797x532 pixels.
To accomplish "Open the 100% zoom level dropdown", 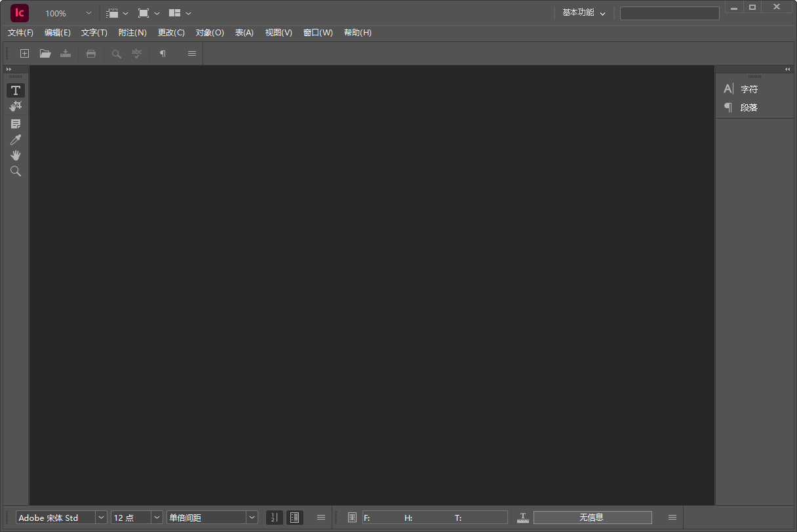I will (x=88, y=13).
